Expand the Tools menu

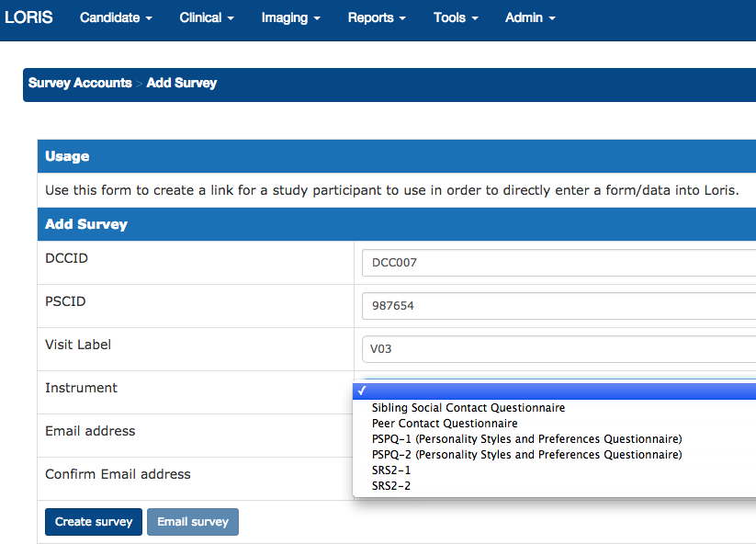[456, 17]
